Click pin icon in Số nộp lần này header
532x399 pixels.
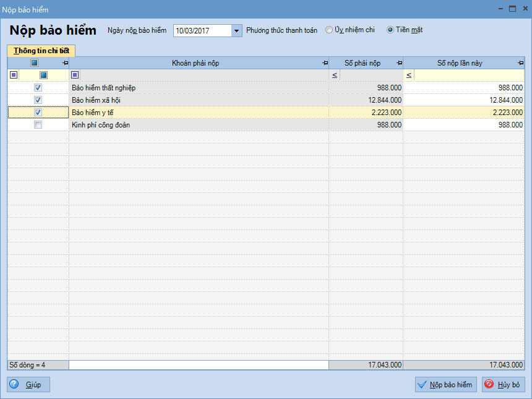(x=520, y=63)
